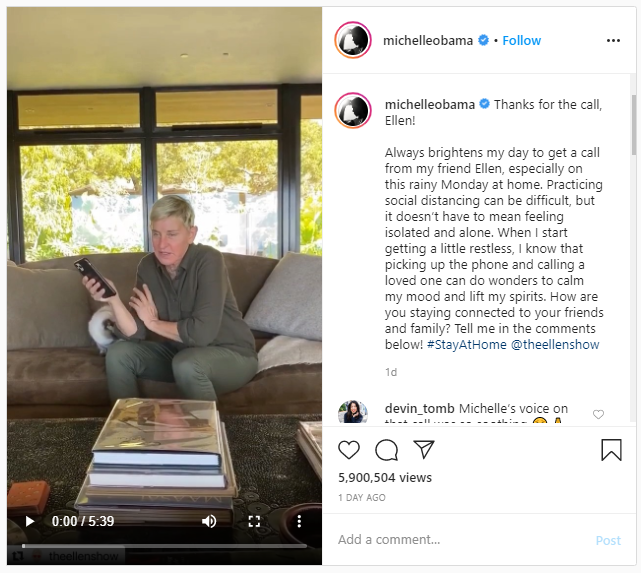The width and height of the screenshot is (641, 573).
Task: Open post options ellipsis menu
Action: tap(613, 40)
